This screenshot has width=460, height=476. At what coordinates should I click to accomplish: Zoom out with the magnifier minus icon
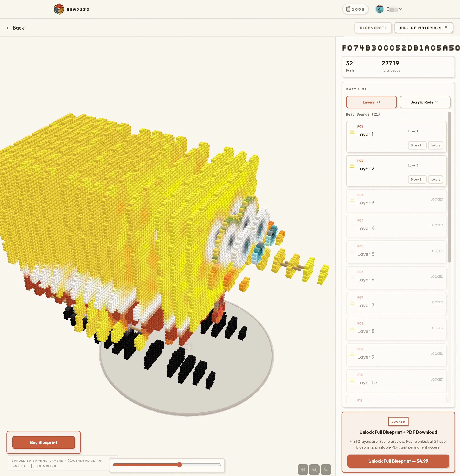(x=326, y=470)
